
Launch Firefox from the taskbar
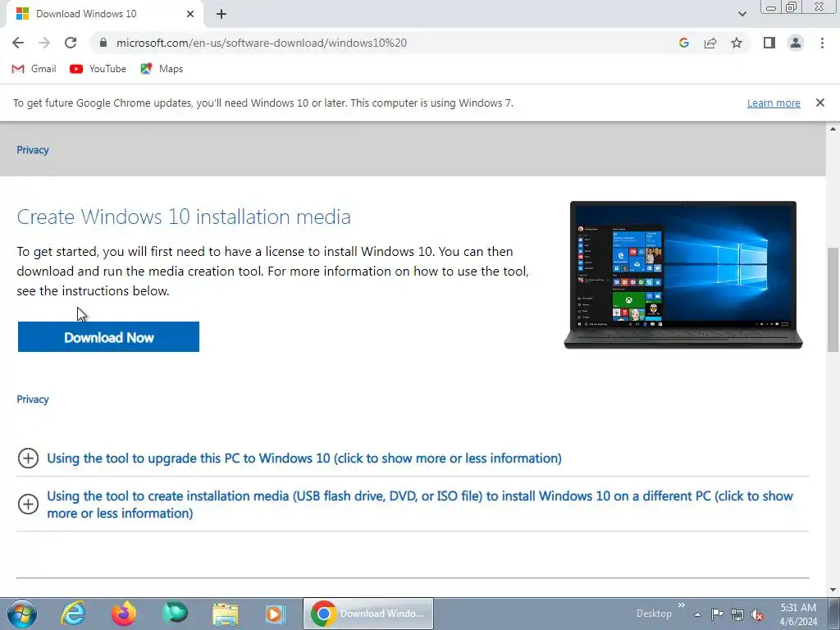pos(124,614)
